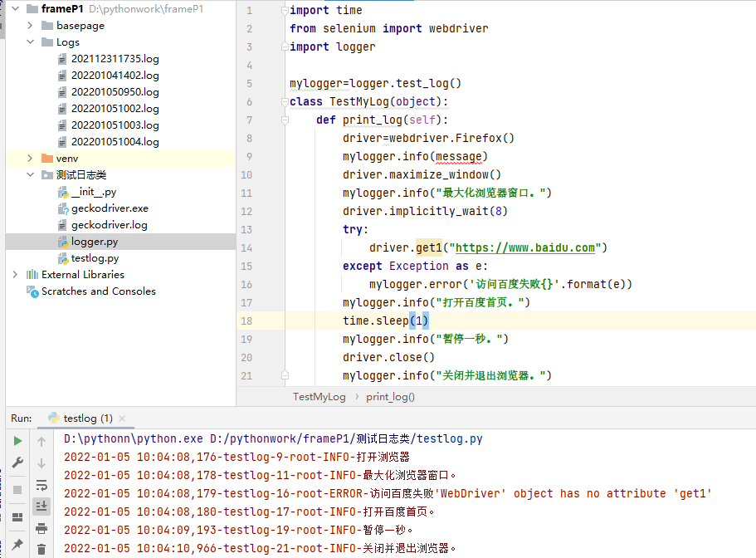Select the venv folder icon
This screenshot has height=558, width=756.
point(47,159)
